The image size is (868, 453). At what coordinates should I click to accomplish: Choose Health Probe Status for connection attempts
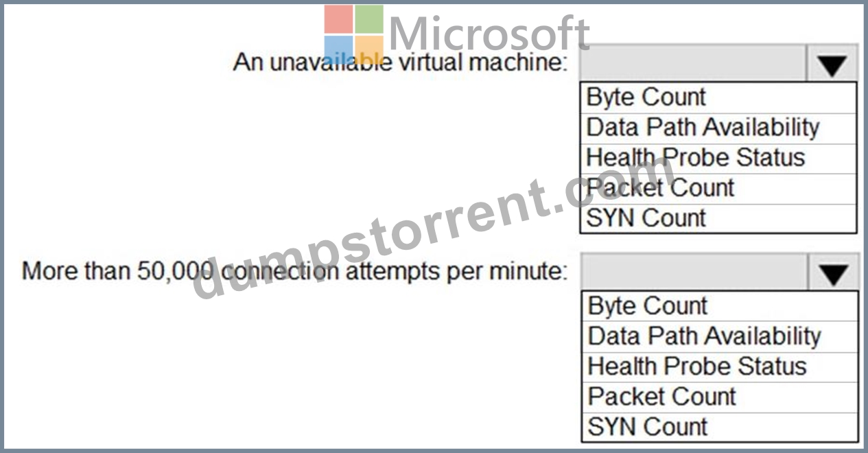pos(720,367)
